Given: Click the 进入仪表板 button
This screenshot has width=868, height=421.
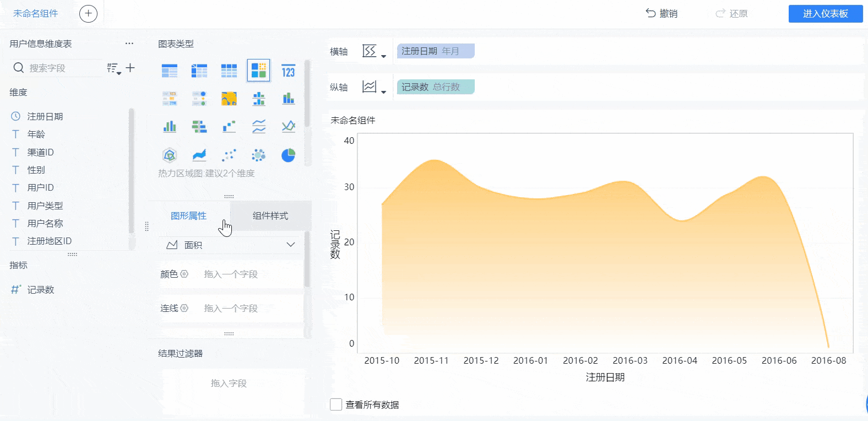Looking at the screenshot, I should coord(826,14).
